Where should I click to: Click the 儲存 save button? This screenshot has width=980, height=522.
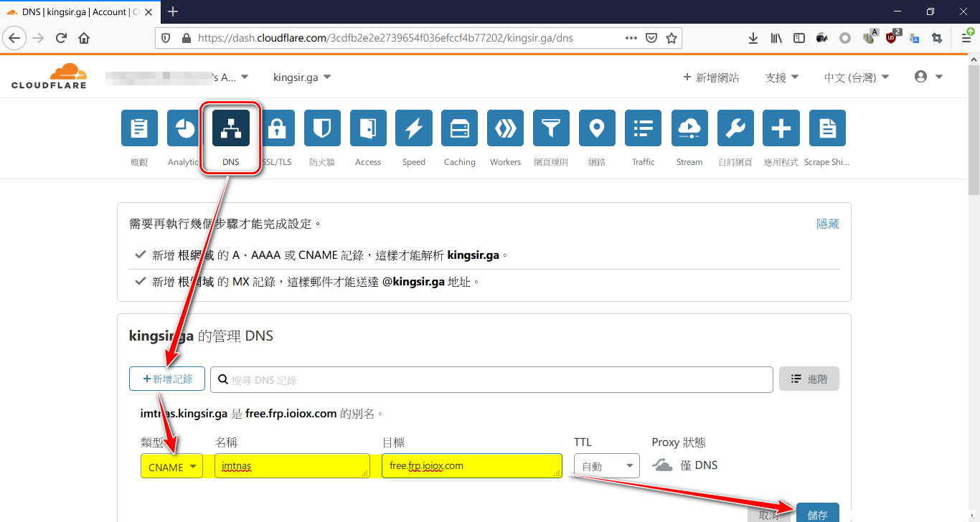(x=817, y=514)
